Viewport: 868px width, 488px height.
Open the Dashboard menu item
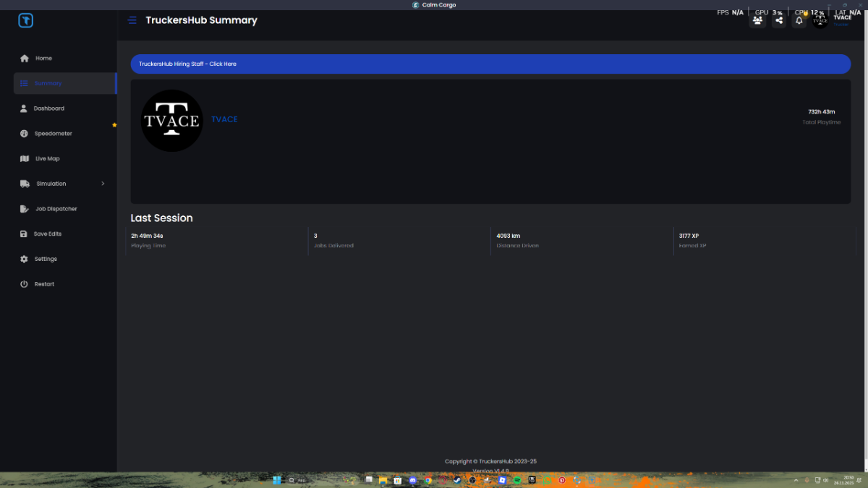tap(48, 108)
